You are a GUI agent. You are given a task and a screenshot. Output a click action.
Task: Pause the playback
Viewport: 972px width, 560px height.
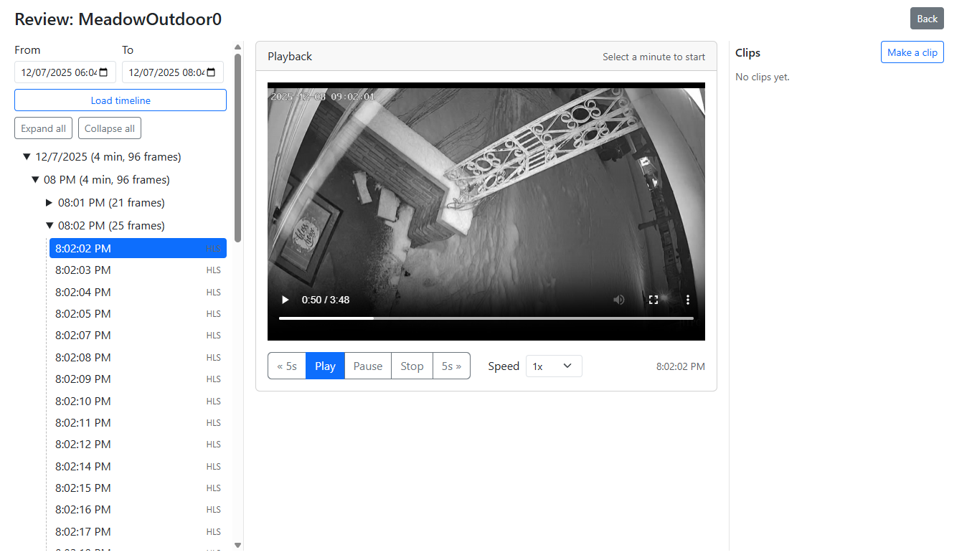[x=367, y=366]
